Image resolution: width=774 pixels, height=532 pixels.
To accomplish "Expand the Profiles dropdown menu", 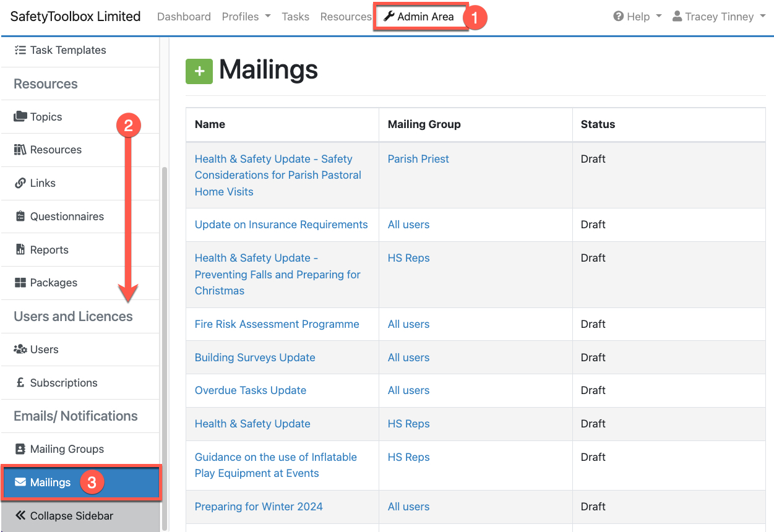I will [246, 17].
